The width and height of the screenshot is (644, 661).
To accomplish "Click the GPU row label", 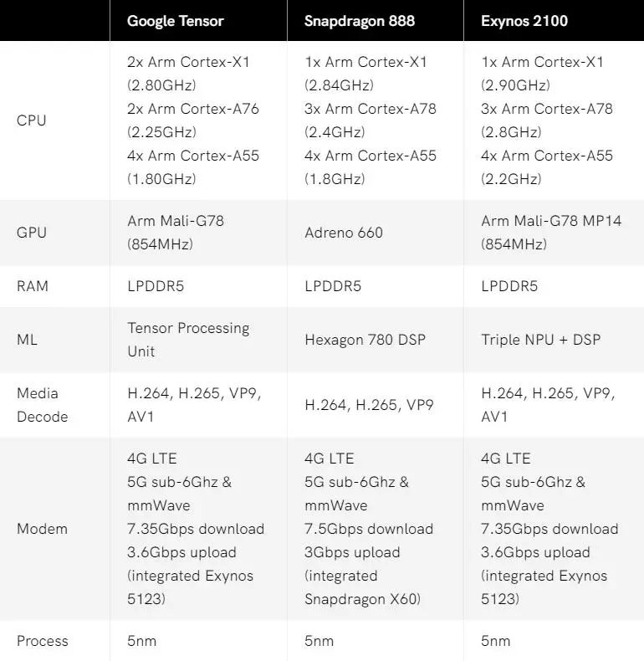I will (32, 233).
